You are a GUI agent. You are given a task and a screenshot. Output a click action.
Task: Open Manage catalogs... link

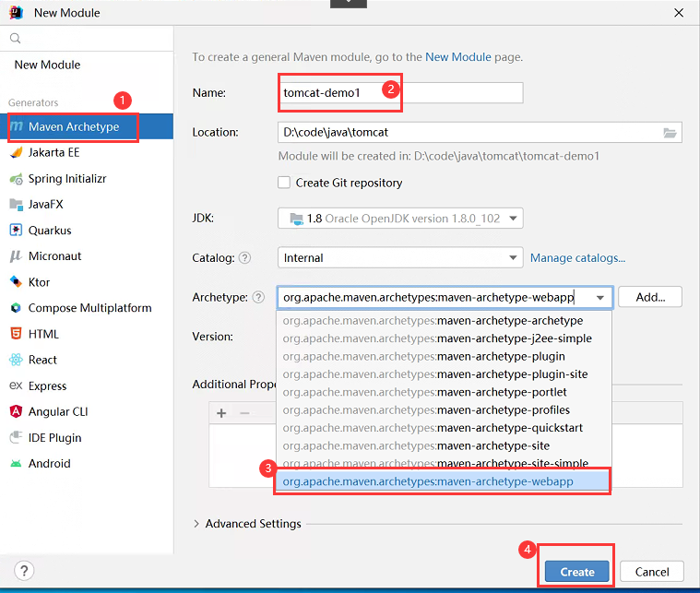point(577,258)
